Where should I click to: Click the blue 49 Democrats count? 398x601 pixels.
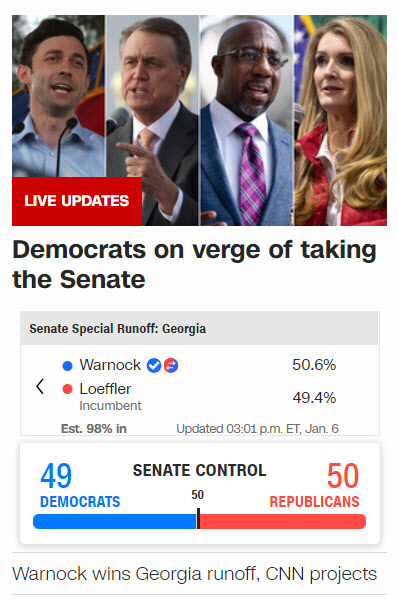[56, 476]
